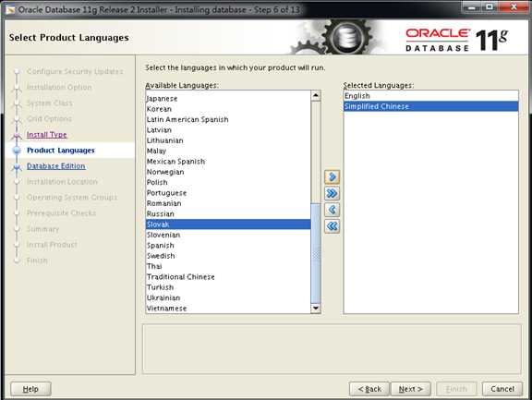This screenshot has width=532, height=400.
Task: Choose Latin American Spanish language
Action: tap(227, 120)
